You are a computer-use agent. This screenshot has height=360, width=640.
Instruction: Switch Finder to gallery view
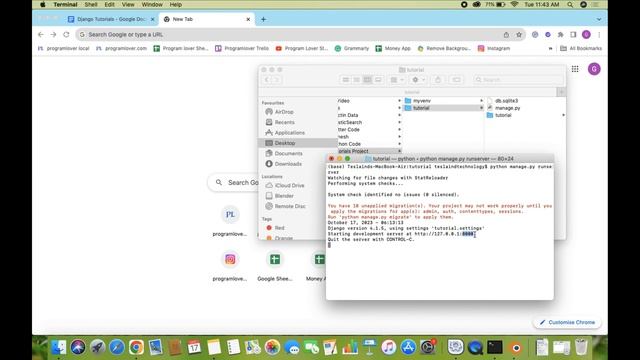pyautogui.click(x=378, y=80)
